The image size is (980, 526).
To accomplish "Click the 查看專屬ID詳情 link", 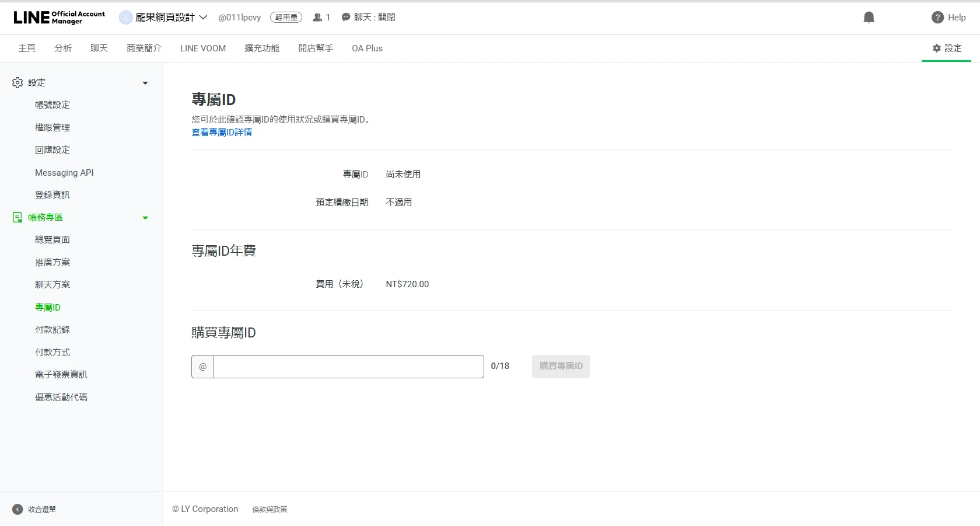I will pyautogui.click(x=222, y=133).
